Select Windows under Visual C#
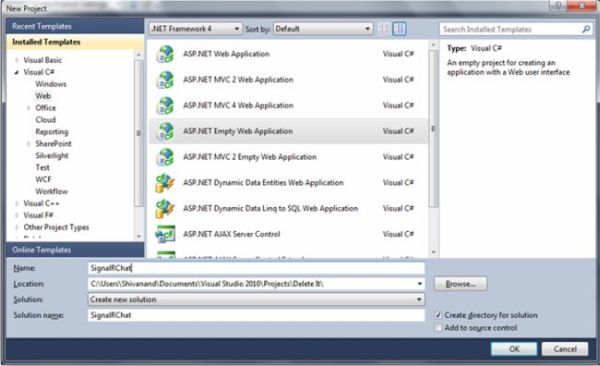 click(51, 84)
